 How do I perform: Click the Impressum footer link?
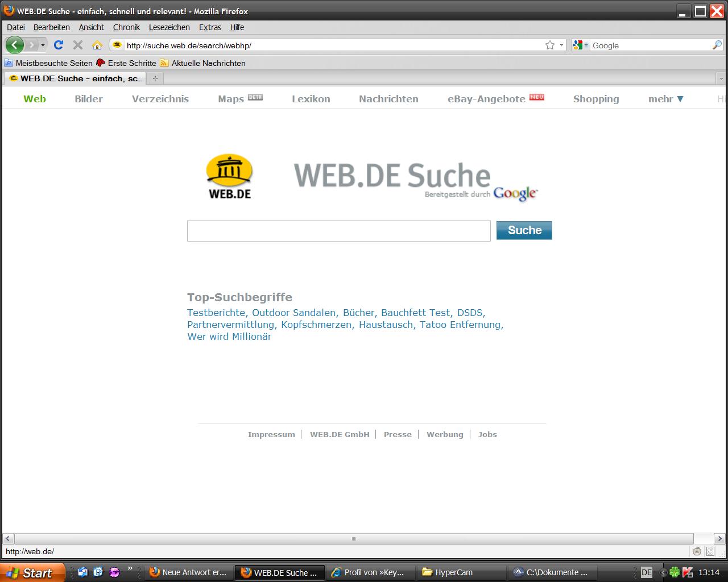(271, 434)
